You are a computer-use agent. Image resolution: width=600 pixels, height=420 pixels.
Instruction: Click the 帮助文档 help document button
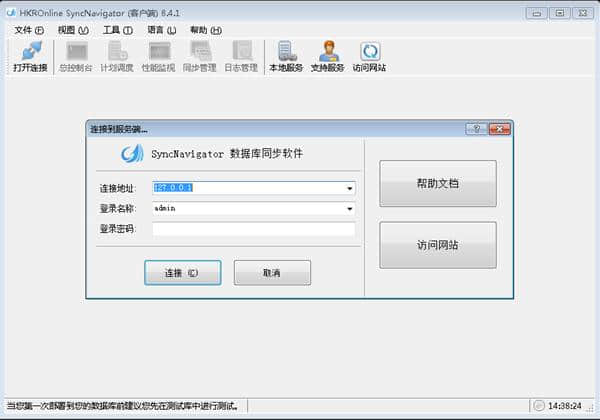coord(438,184)
